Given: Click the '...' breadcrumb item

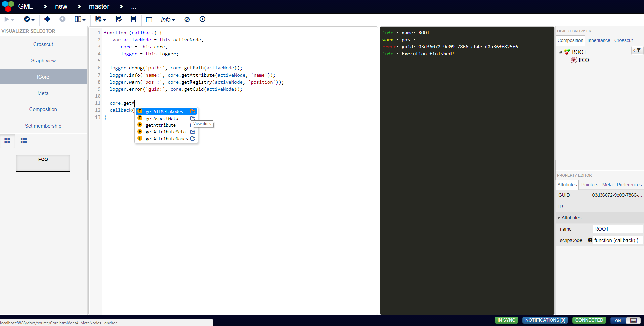Looking at the screenshot, I should coord(134,7).
